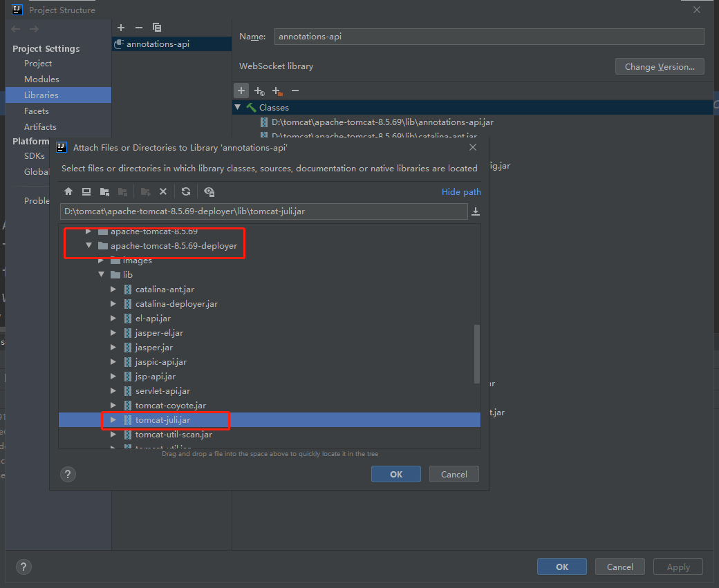The image size is (719, 588).
Task: Select tomcat-util-scan.jar file
Action: click(174, 435)
